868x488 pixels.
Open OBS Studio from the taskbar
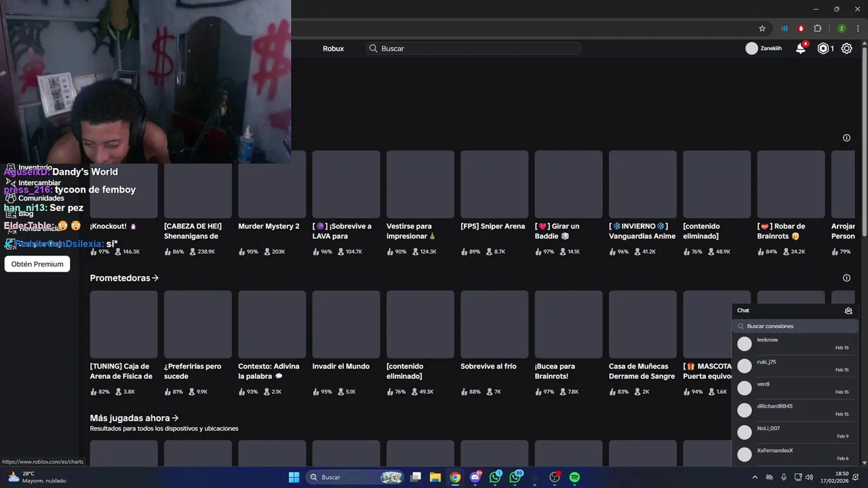tap(555, 477)
